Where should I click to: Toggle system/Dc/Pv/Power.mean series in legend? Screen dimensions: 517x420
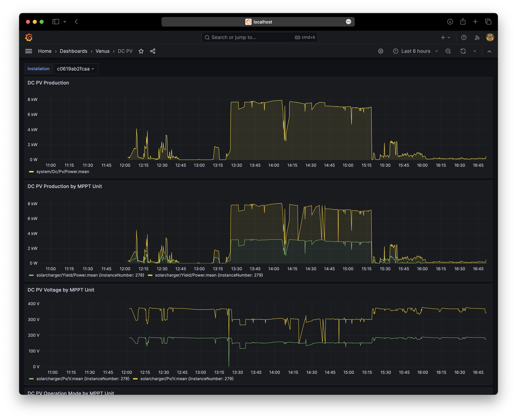pos(62,172)
